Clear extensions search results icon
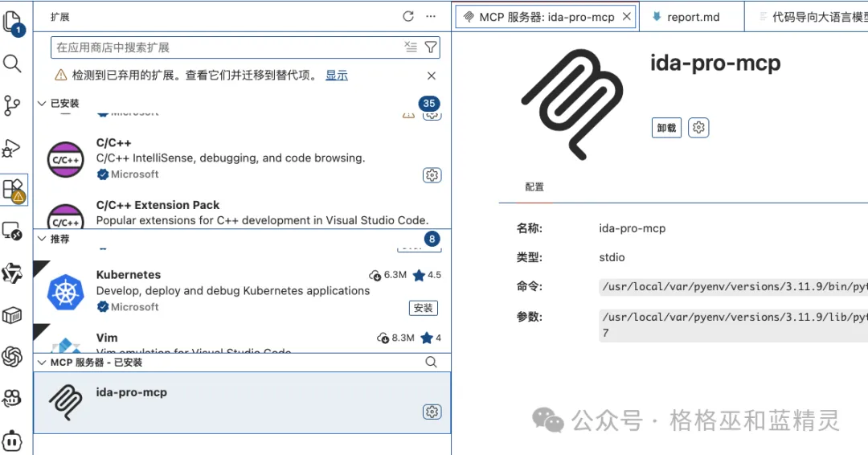 410,47
